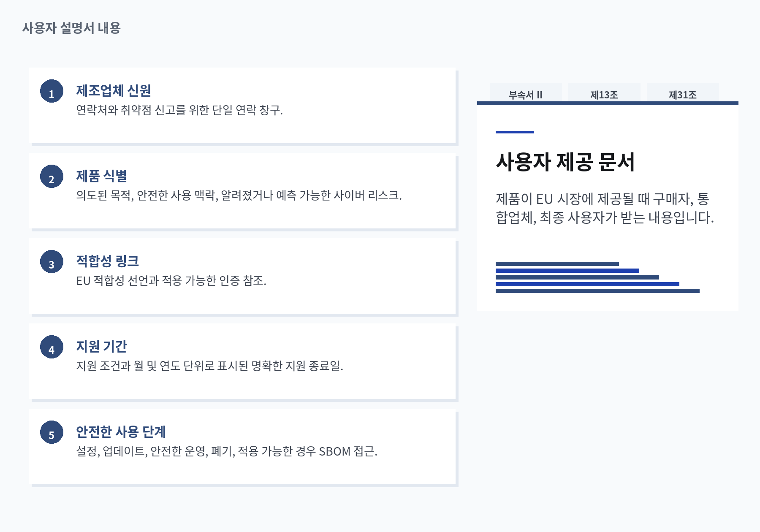Open the 안전한 사용 단계 heading

[121, 432]
